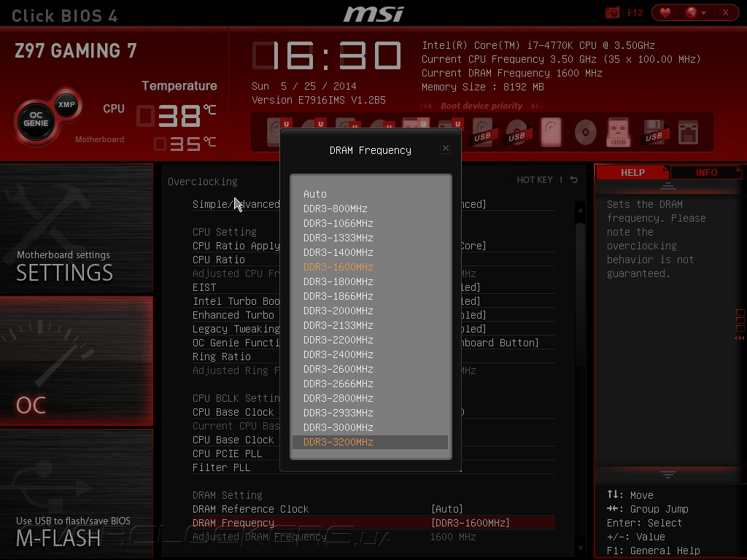Select highlighted DDR3-3200MHz entry
This screenshot has height=560, width=747.
click(370, 443)
